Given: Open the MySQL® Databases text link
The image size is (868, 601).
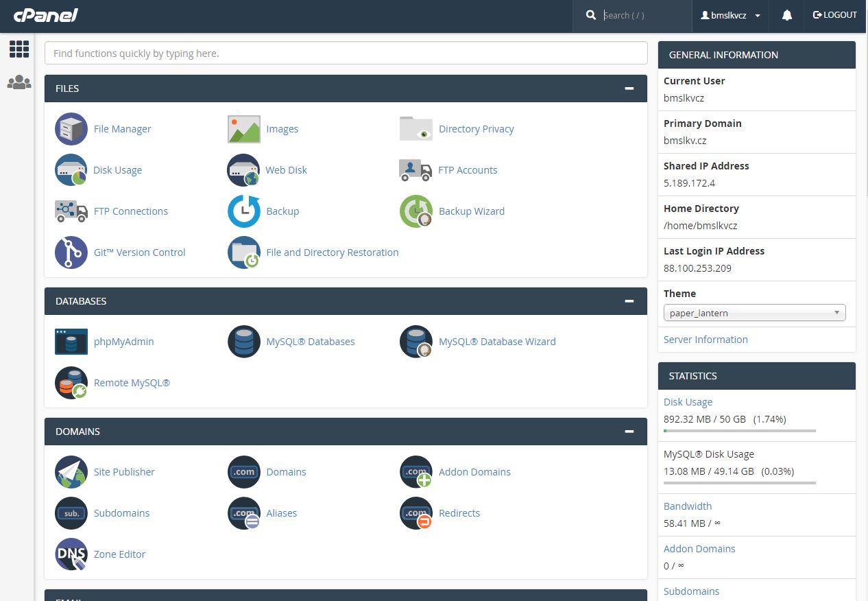Looking at the screenshot, I should tap(311, 342).
